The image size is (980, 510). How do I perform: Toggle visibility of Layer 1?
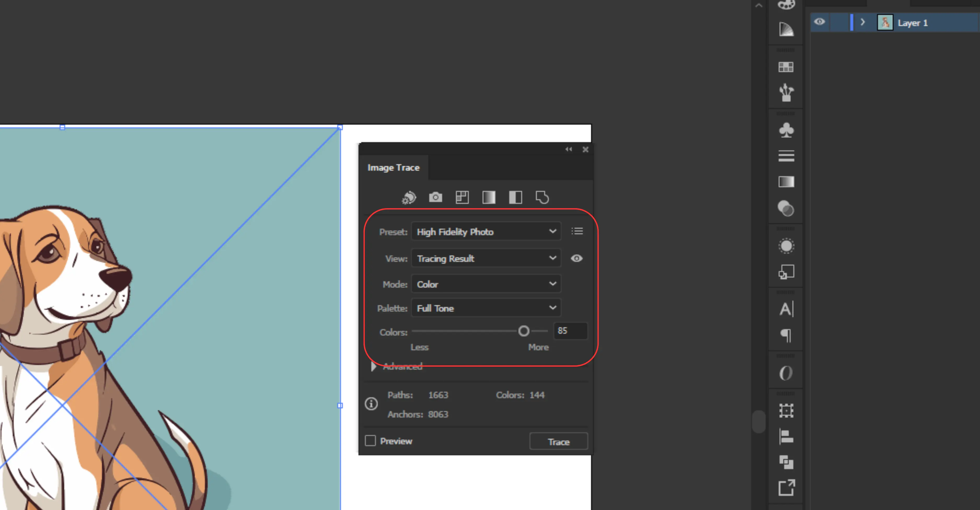coord(820,22)
